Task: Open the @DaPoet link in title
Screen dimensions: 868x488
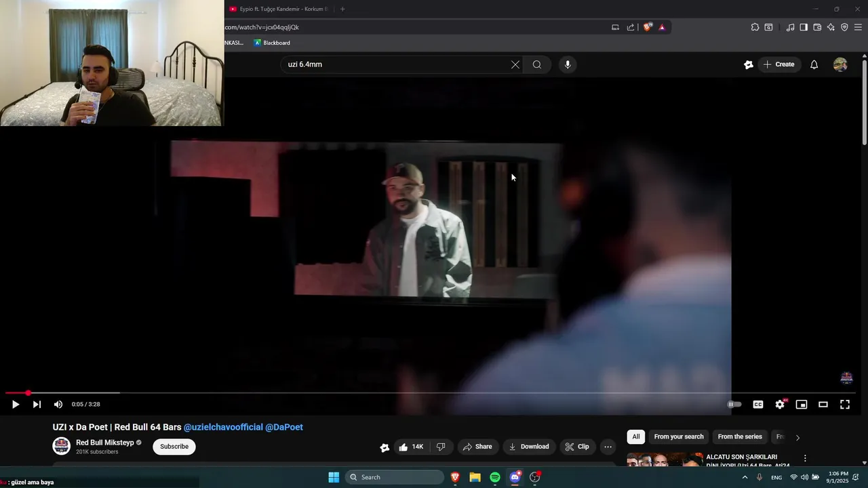Action: point(284,427)
